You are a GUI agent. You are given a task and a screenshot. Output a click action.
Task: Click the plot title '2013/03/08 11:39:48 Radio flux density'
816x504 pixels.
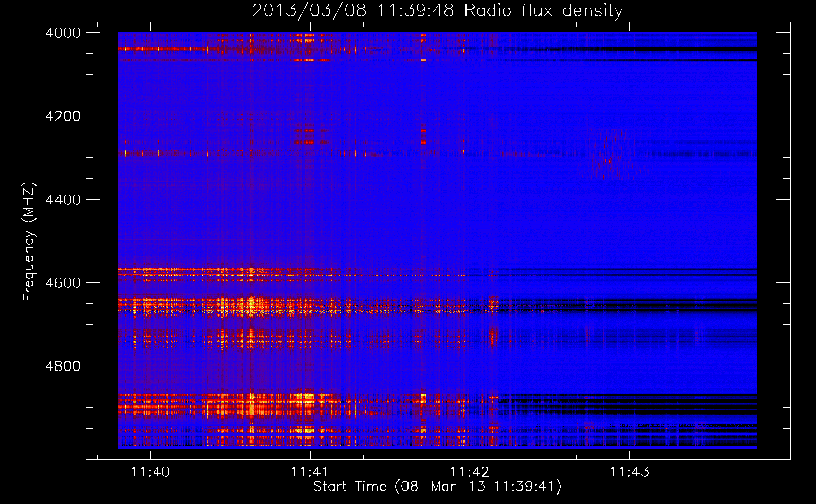click(437, 10)
